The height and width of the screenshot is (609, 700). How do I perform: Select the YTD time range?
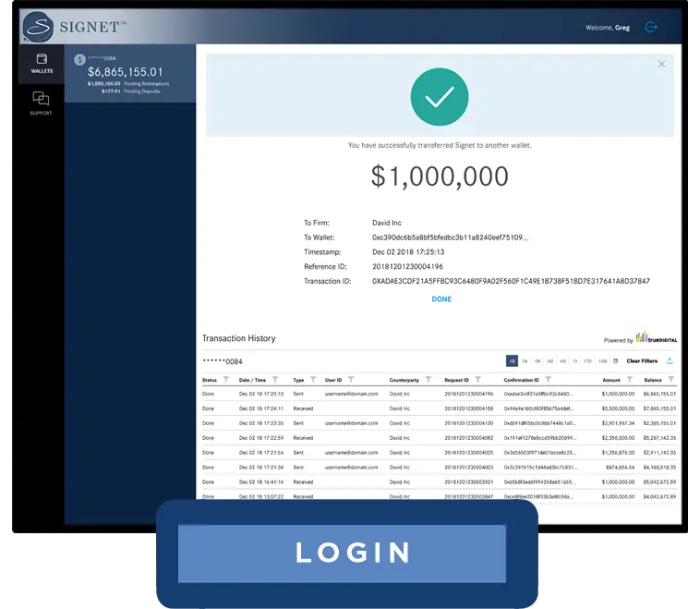click(x=587, y=361)
